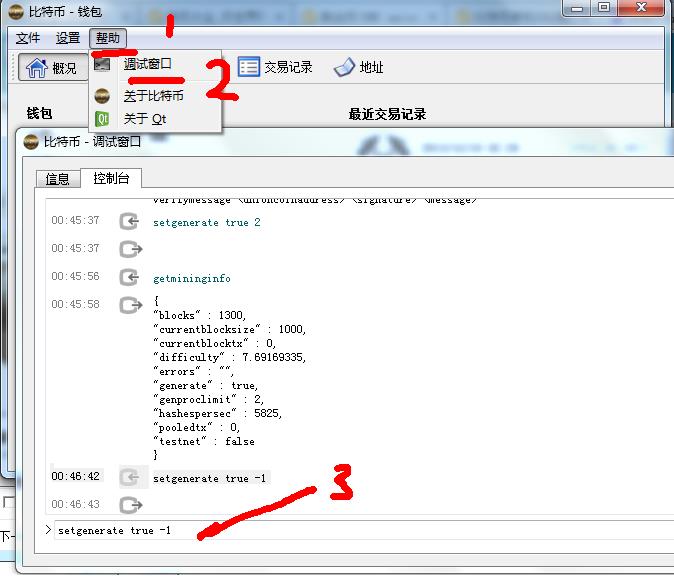
Task: Click the 'setgenerate true 2' console line
Action: 207,223
